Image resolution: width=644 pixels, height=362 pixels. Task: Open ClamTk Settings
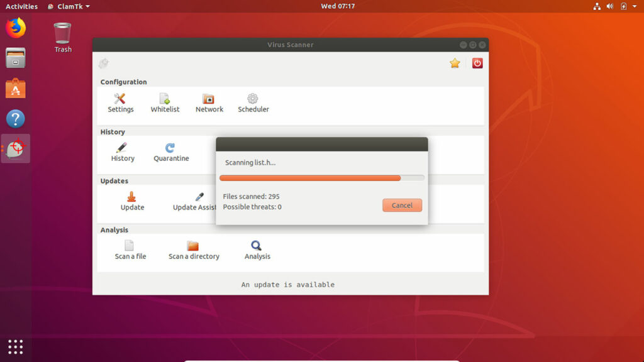[120, 102]
